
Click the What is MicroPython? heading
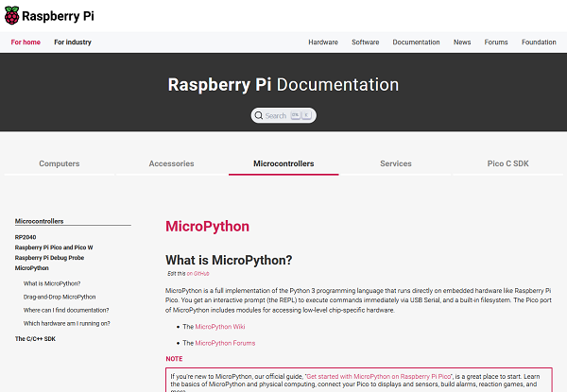pyautogui.click(x=229, y=260)
